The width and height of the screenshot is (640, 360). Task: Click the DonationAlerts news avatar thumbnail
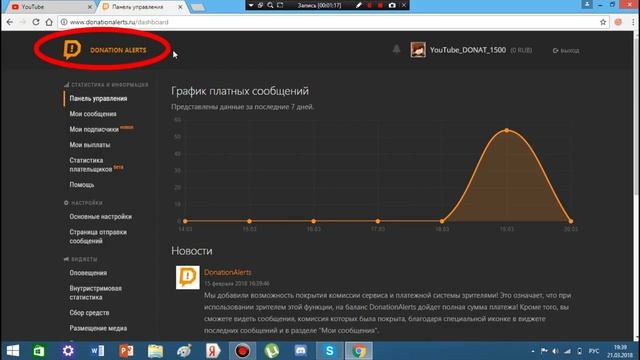(x=188, y=278)
